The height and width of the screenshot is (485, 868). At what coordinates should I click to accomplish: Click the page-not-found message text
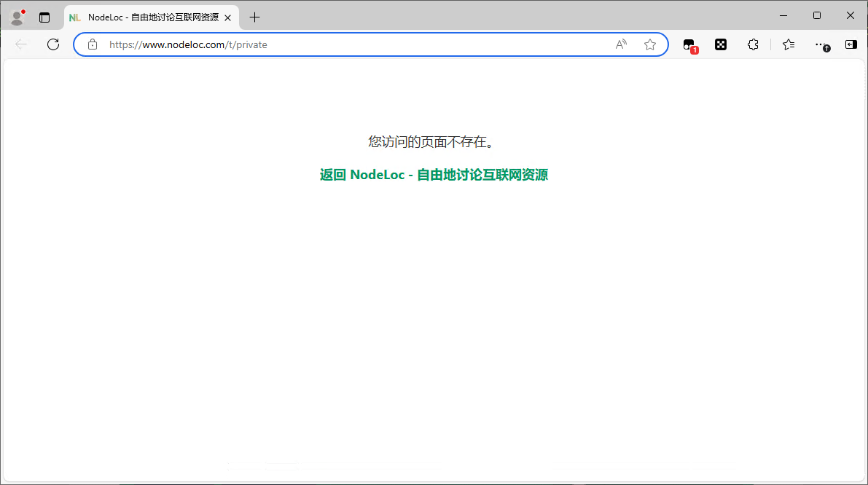click(x=431, y=142)
